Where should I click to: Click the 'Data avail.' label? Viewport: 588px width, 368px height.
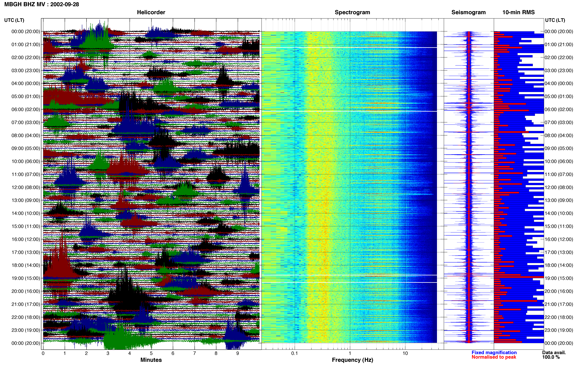pyautogui.click(x=554, y=352)
